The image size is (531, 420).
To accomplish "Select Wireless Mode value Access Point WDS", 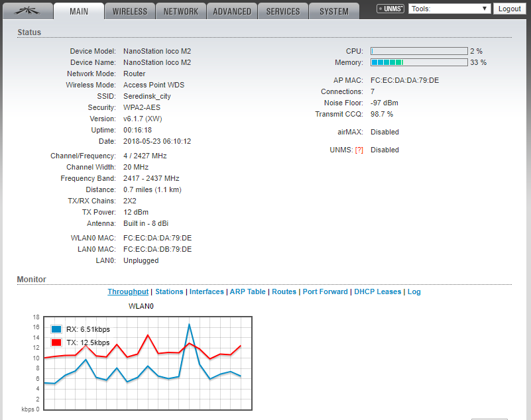I will point(154,85).
